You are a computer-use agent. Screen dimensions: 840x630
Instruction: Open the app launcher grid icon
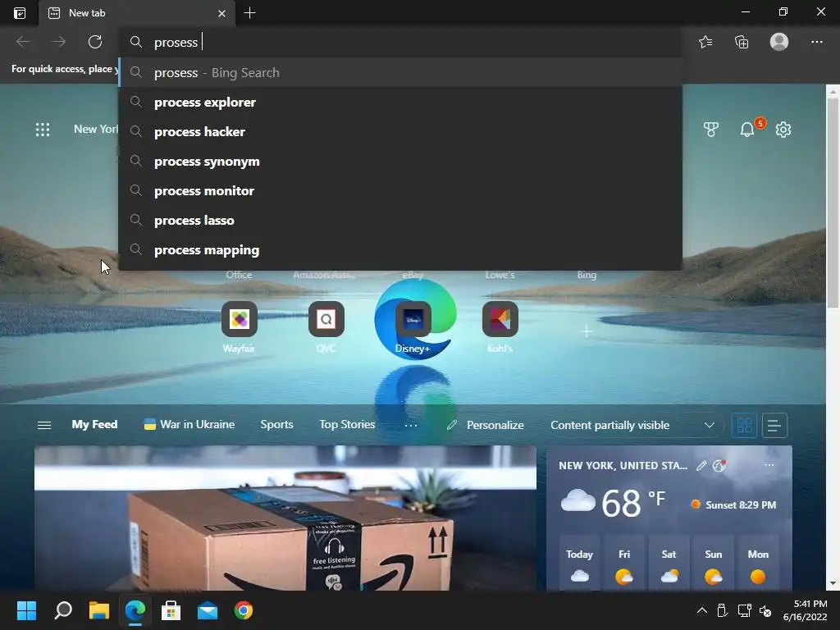click(x=43, y=129)
